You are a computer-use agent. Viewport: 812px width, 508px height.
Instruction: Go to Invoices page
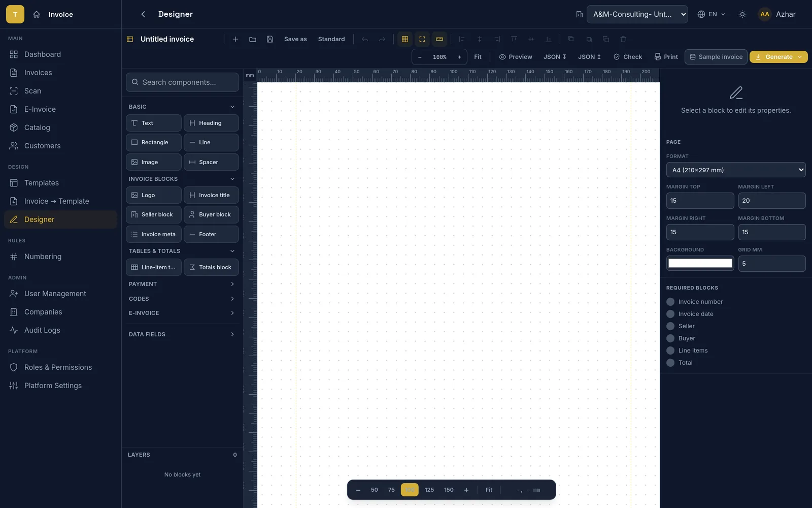click(60, 73)
